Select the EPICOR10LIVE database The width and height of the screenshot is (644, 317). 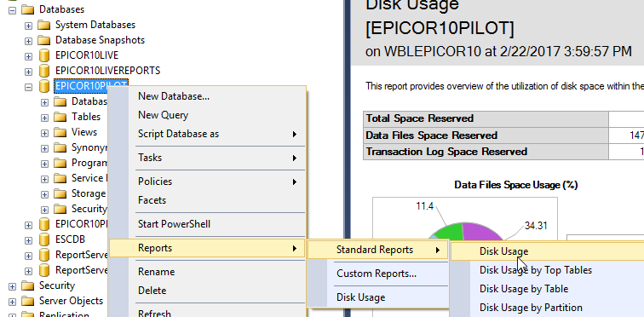87,55
